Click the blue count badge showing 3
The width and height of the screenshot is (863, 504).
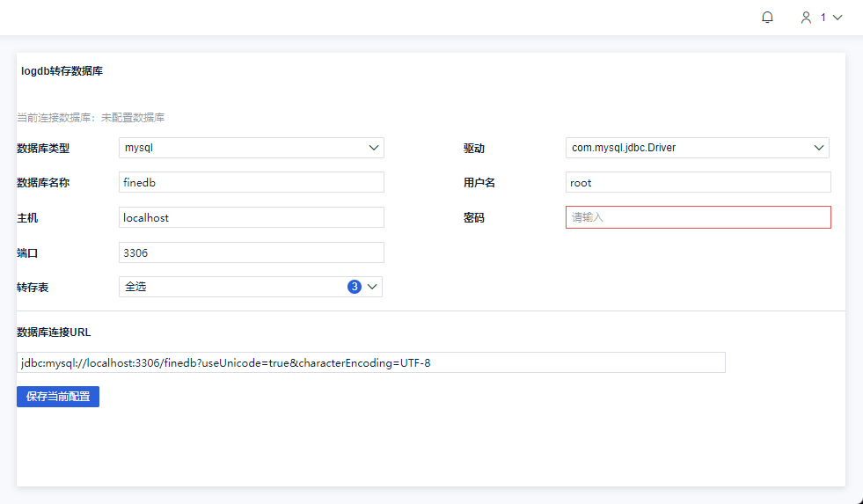355,287
